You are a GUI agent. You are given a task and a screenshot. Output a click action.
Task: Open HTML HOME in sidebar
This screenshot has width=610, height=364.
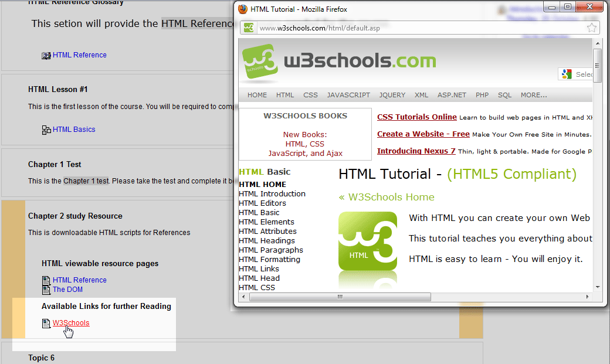(262, 184)
